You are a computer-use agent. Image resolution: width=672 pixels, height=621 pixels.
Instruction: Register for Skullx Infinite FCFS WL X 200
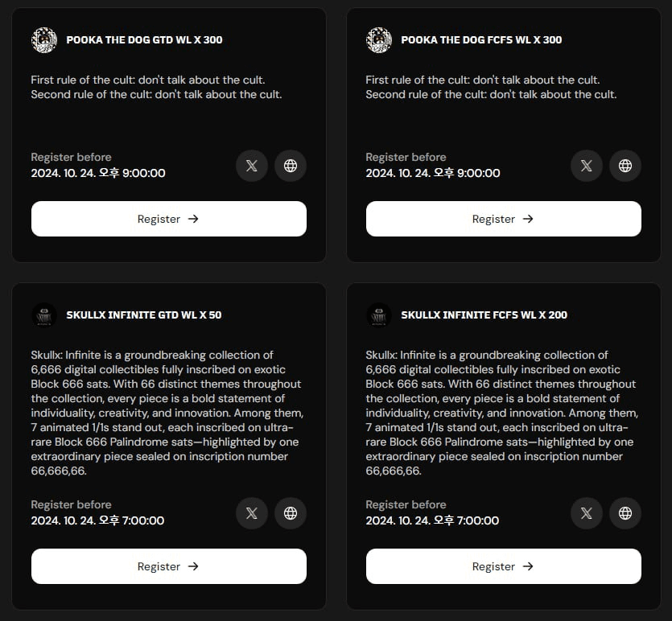pyautogui.click(x=504, y=566)
